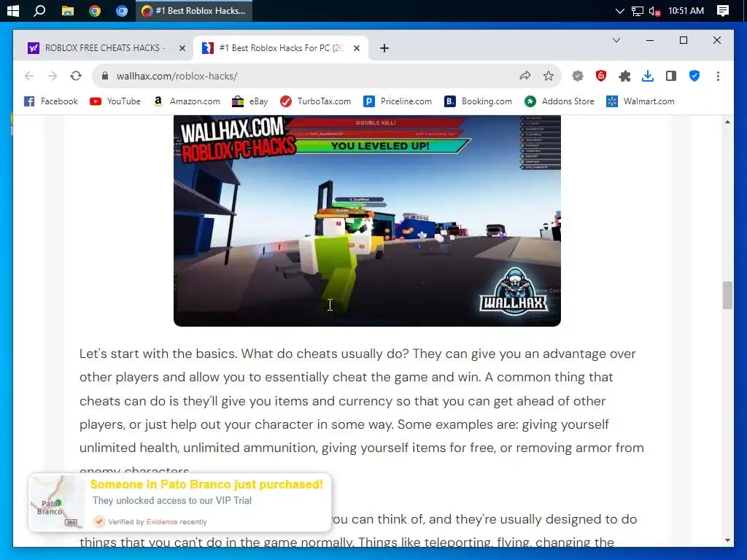747x560 pixels.
Task: Open the 10:51 AM clock
Action: tap(686, 10)
